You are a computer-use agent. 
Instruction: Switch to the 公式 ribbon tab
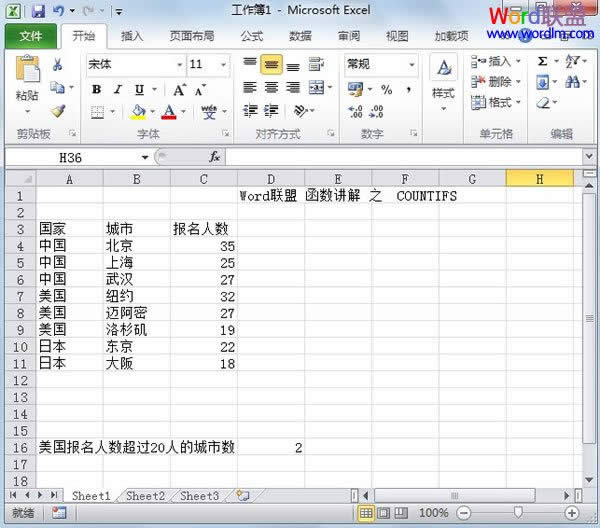[251, 36]
